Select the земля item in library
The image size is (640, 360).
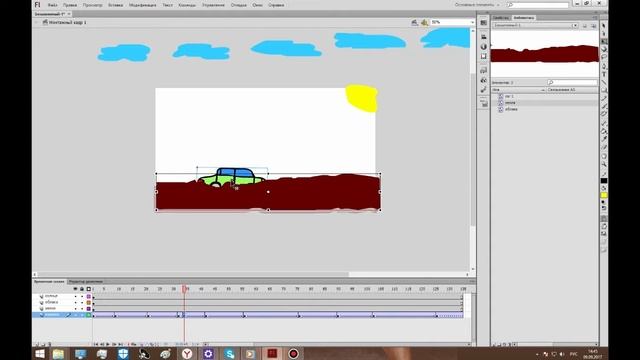[510, 103]
